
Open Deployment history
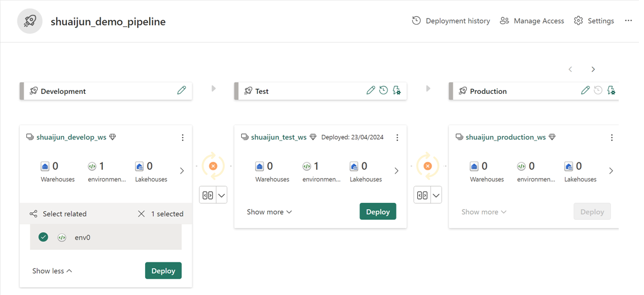pyautogui.click(x=451, y=21)
